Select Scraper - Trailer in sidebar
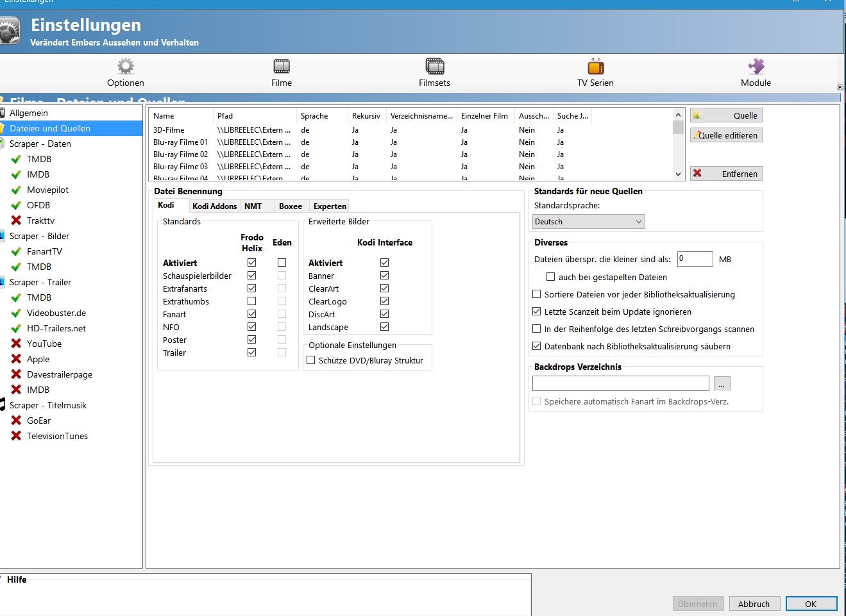 pyautogui.click(x=40, y=282)
